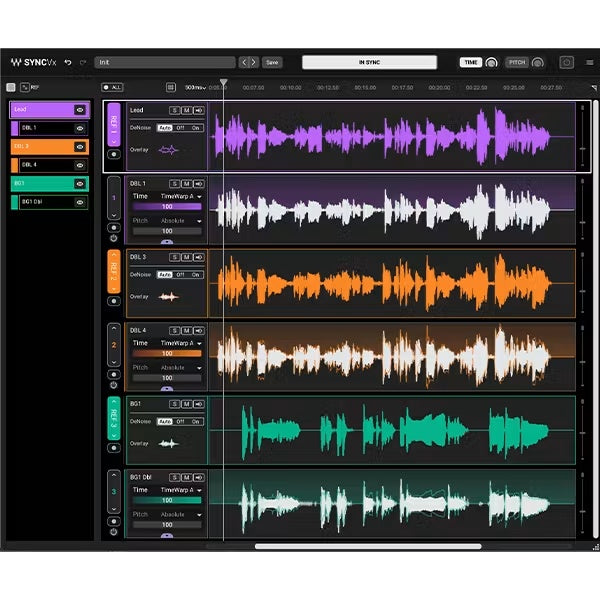Click the Lead Overlay waveform icon
600x600 pixels.
tap(168, 150)
